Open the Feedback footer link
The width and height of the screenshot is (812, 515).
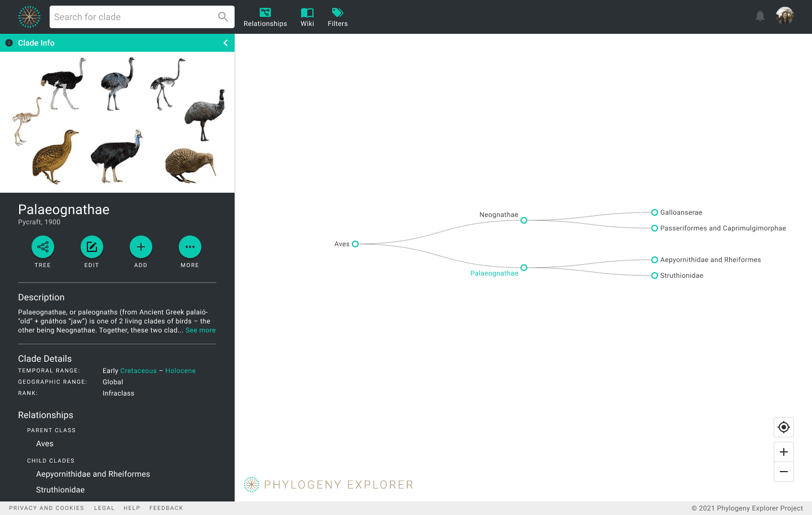point(166,508)
